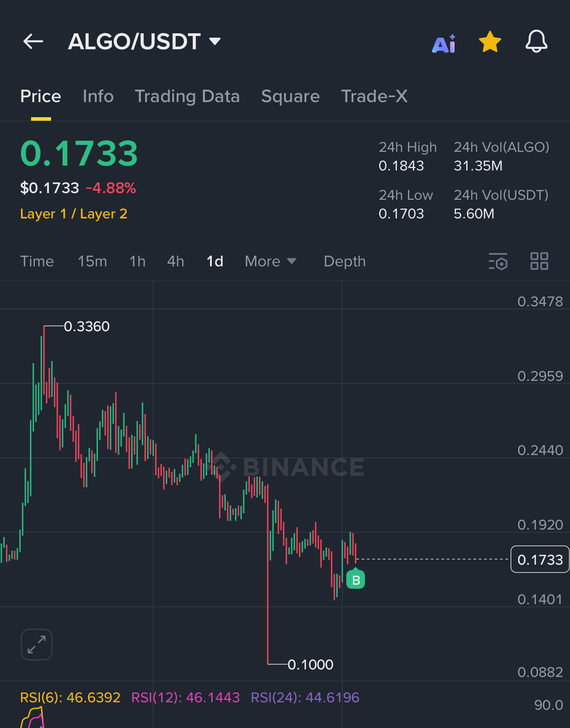
Task: Switch to the Trading Data tab
Action: pos(187,96)
